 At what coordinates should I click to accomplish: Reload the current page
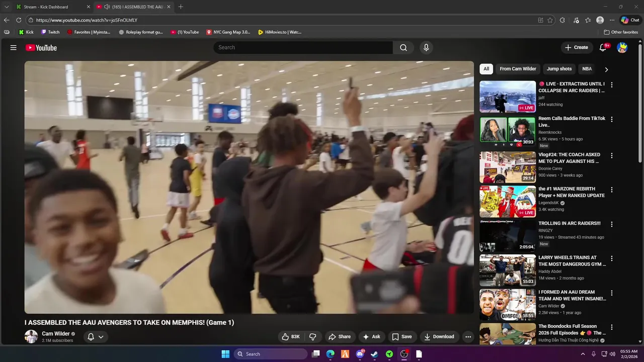tap(19, 20)
